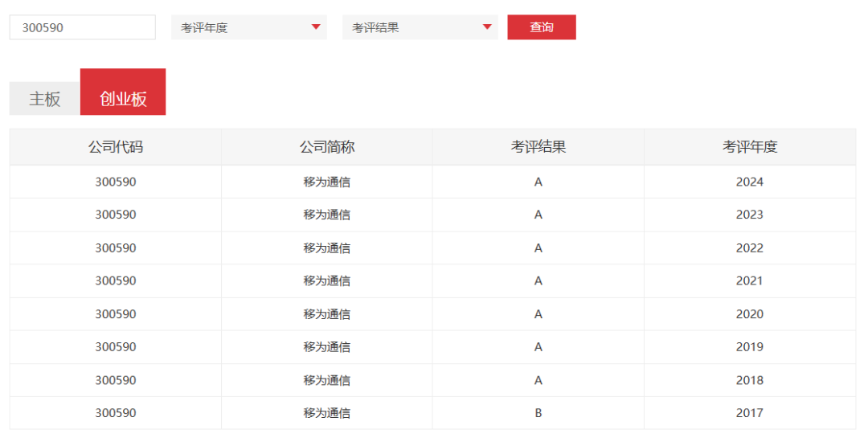Click the A rating in the 2020 row
The height and width of the screenshot is (442, 868).
538,314
